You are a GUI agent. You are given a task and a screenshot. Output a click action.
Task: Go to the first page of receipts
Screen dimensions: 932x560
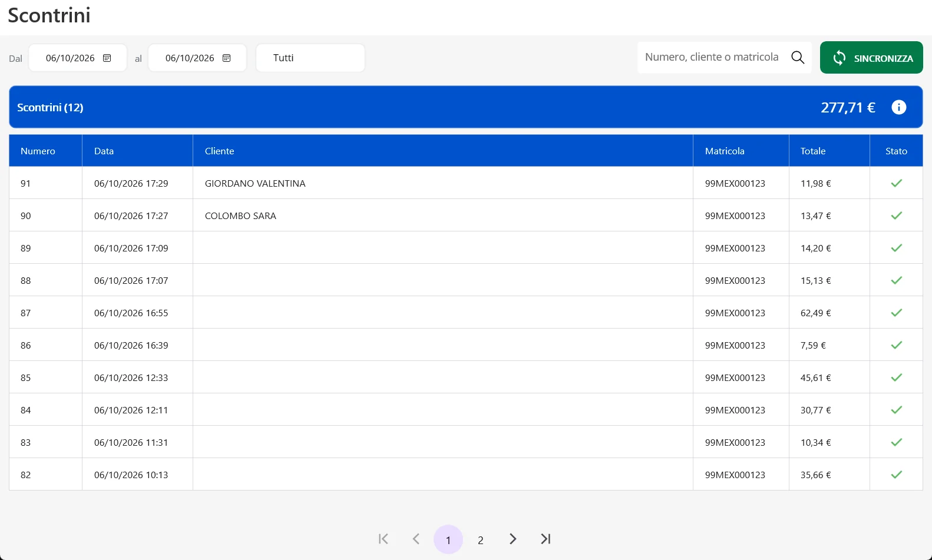point(384,539)
